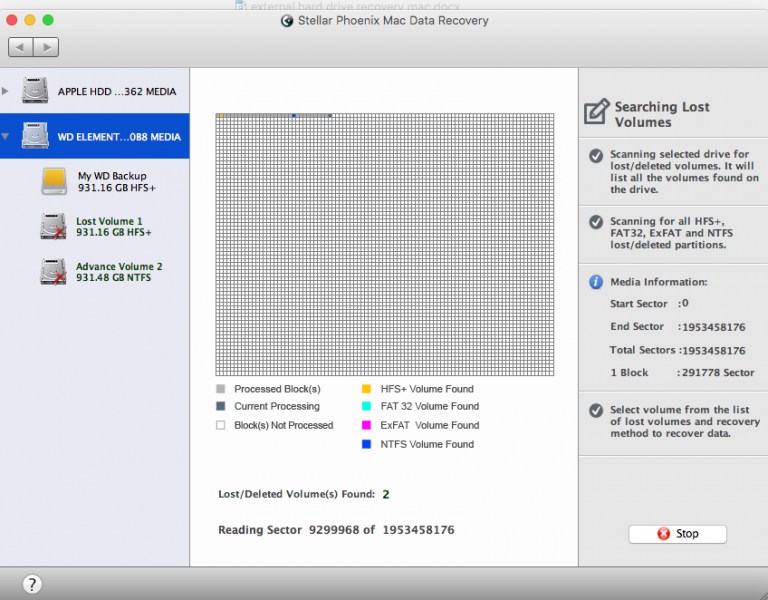Click the Media Information info icon

pos(596,282)
